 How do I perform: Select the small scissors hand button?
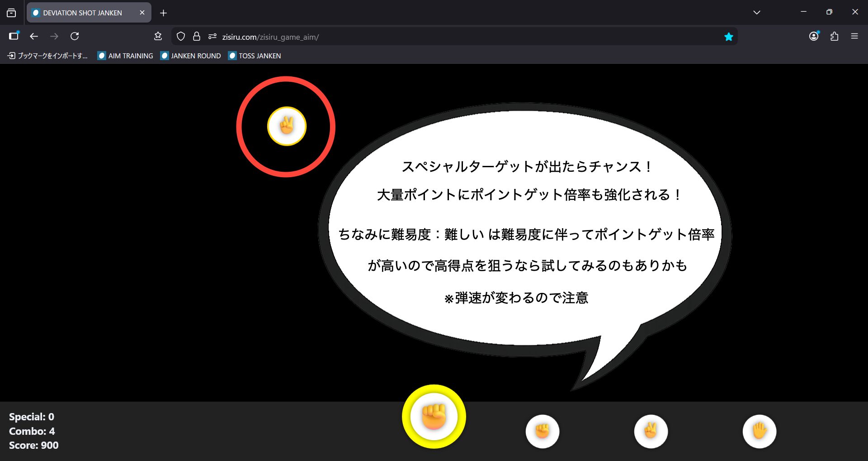(x=651, y=431)
